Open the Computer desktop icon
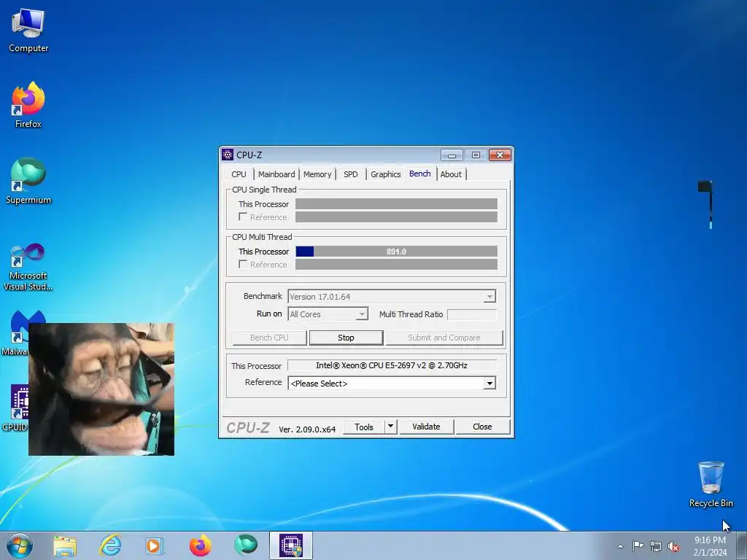 (28, 31)
